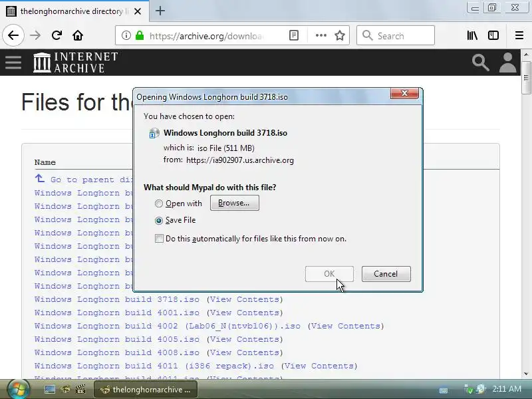This screenshot has width=532, height=399.
Task: Click the browser Back arrow button
Action: point(13,35)
